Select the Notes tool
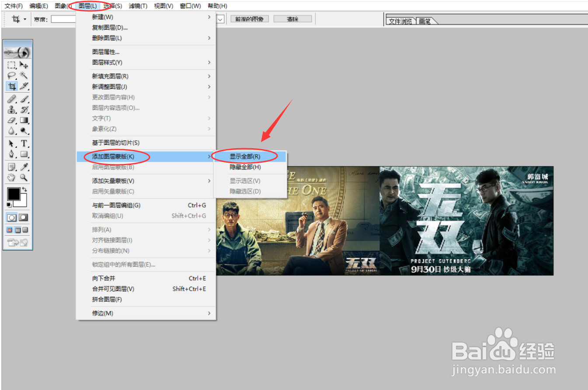The width and height of the screenshot is (588, 390). [x=12, y=167]
